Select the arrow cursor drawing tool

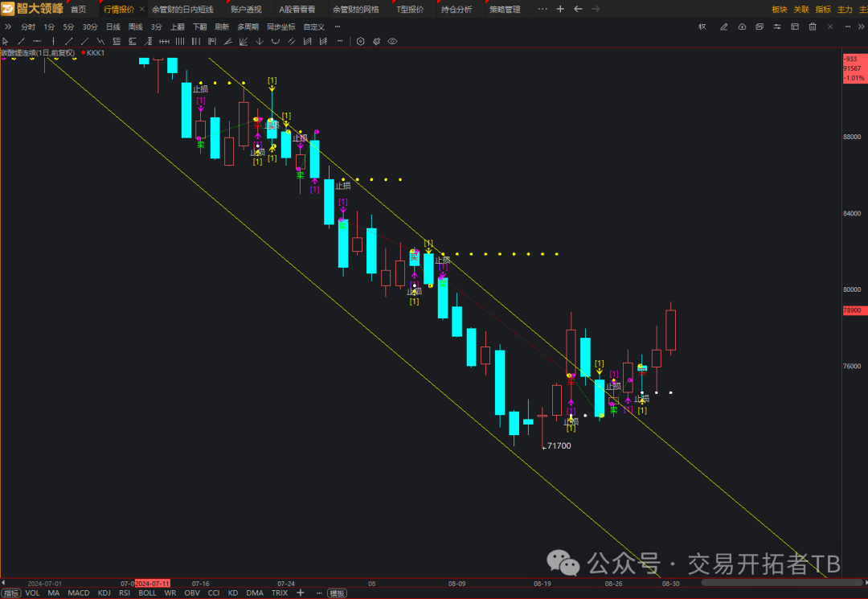(6, 42)
